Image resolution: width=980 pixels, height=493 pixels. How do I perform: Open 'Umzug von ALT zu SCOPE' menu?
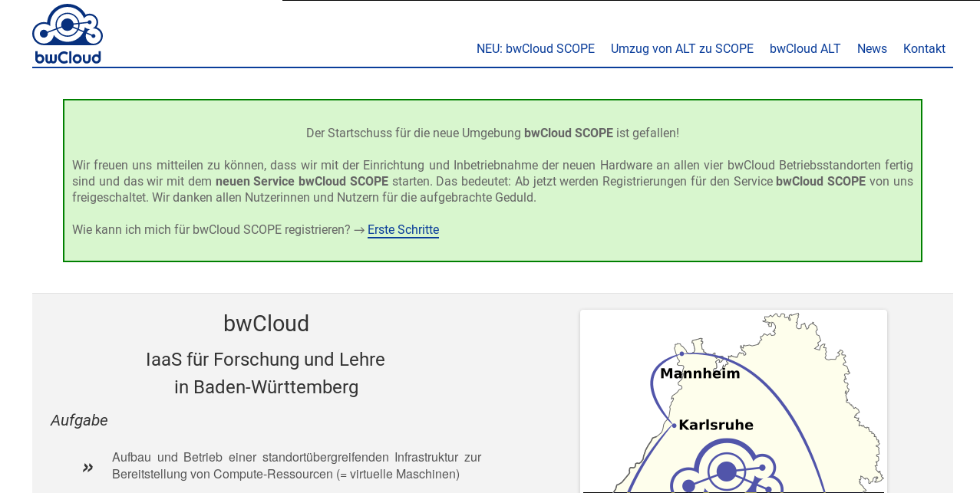pyautogui.click(x=682, y=49)
